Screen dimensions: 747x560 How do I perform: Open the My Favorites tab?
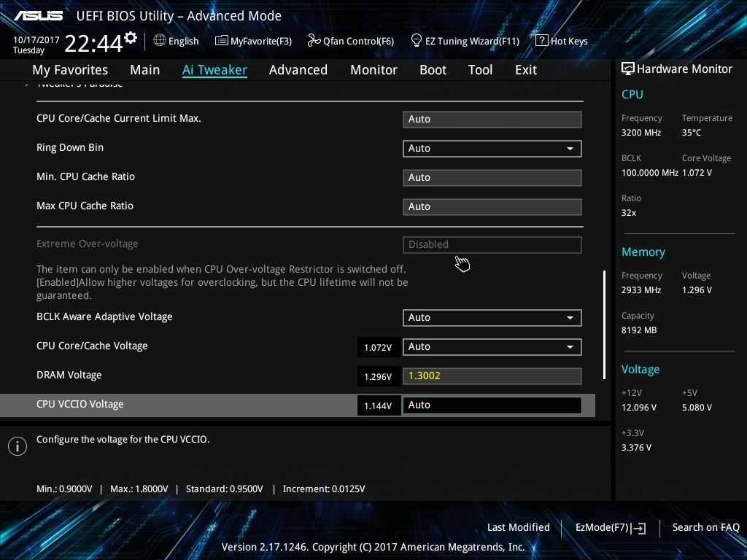coord(70,70)
